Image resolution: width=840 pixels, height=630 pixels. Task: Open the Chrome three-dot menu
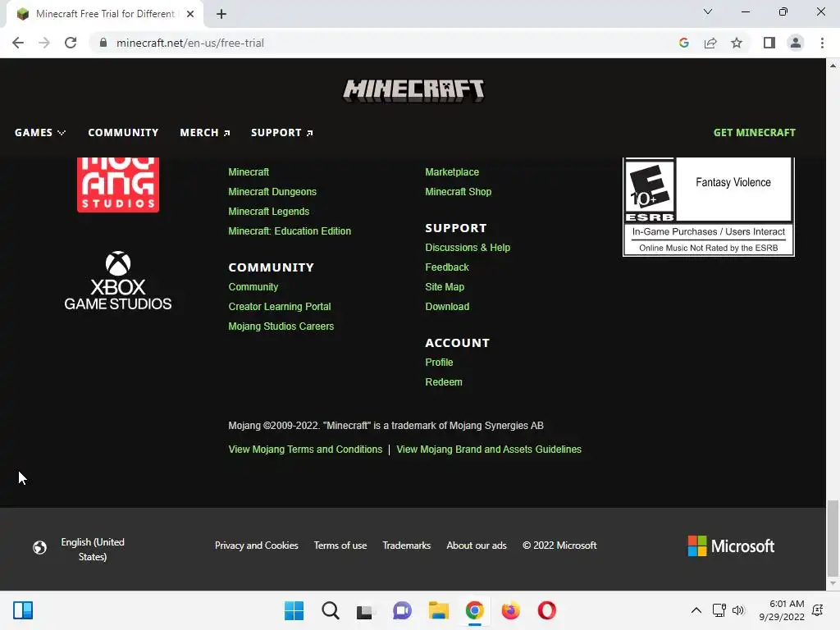822,43
